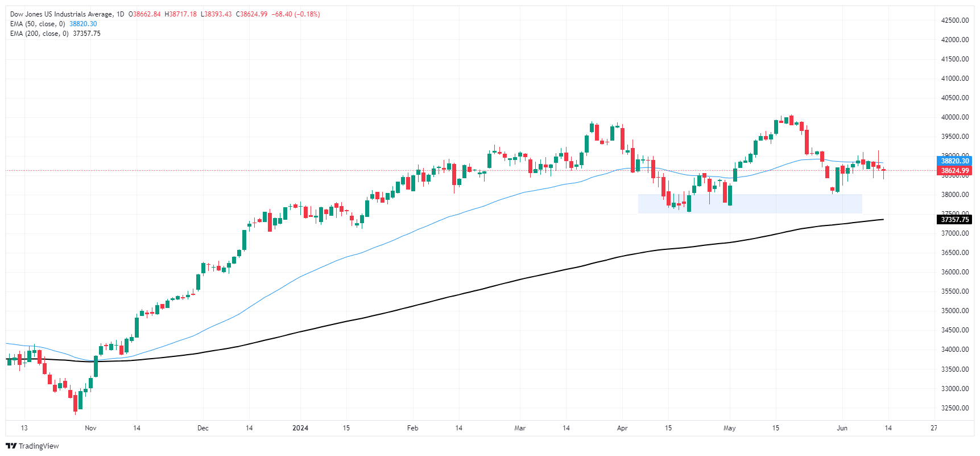Click the Apr label on the time axis
980x456 pixels.
tap(622, 428)
